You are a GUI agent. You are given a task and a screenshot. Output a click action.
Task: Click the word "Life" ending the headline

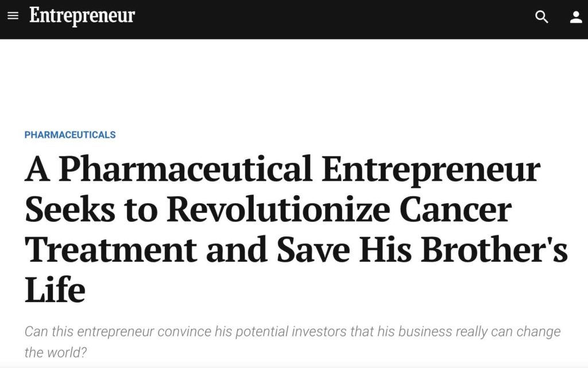(55, 289)
